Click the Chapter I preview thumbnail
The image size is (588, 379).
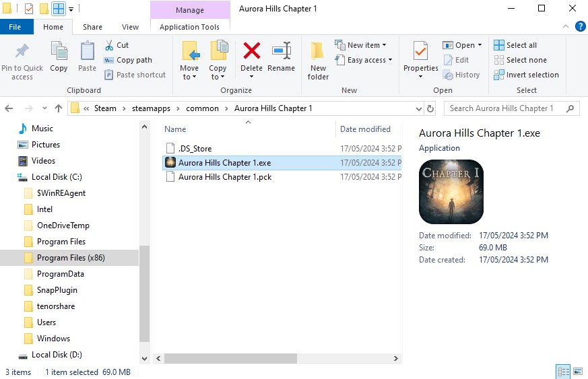451,192
